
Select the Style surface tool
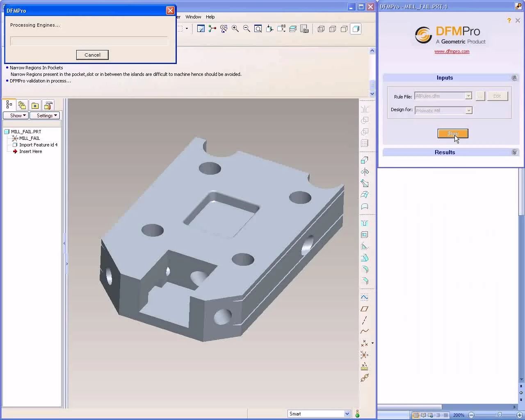[365, 206]
